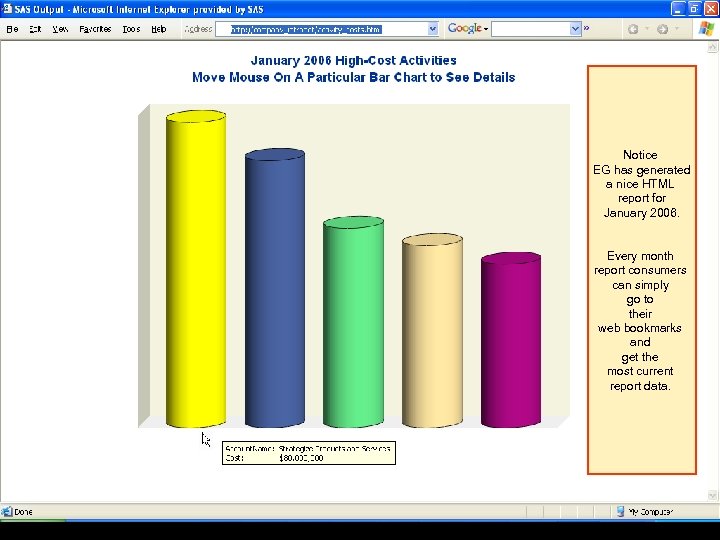Open the Google toolbar menu
This screenshot has width=720, height=540.
(x=468, y=28)
